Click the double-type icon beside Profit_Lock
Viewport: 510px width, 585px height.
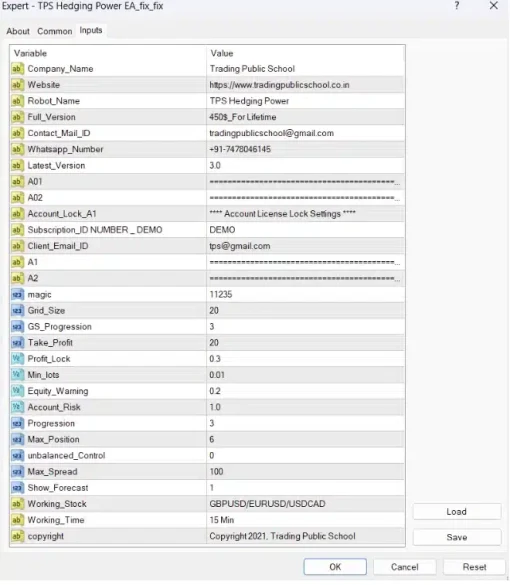click(17, 359)
